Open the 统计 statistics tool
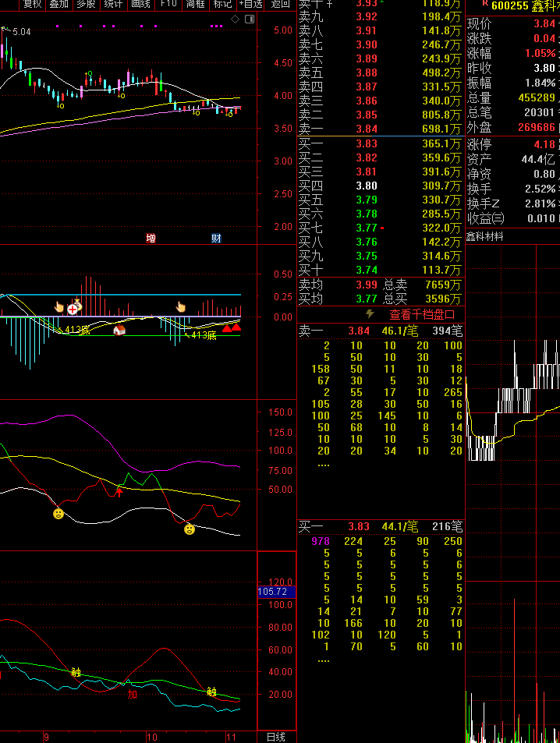 click(113, 5)
